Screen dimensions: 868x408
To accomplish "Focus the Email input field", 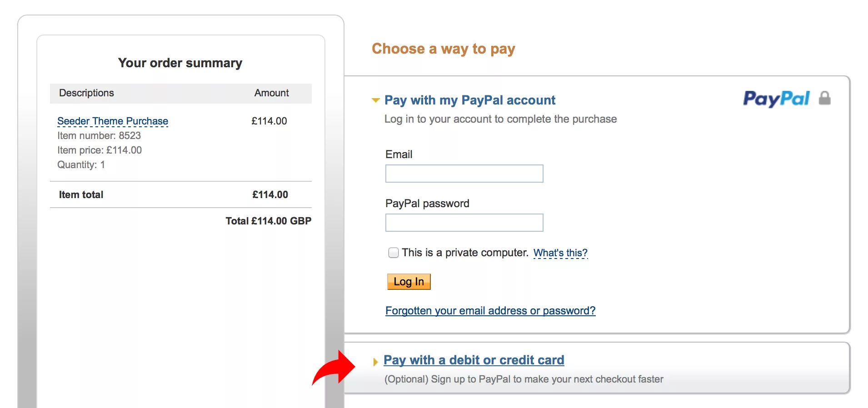I will tap(464, 174).
